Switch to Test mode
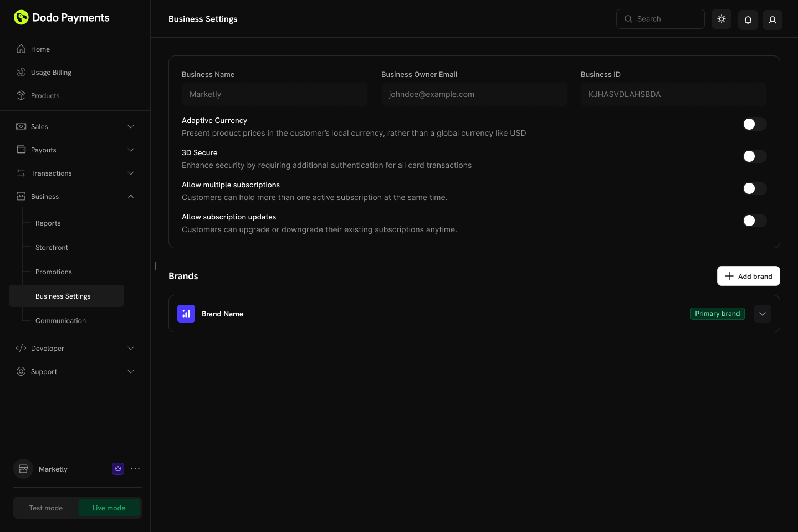This screenshot has width=798, height=532. (46, 508)
